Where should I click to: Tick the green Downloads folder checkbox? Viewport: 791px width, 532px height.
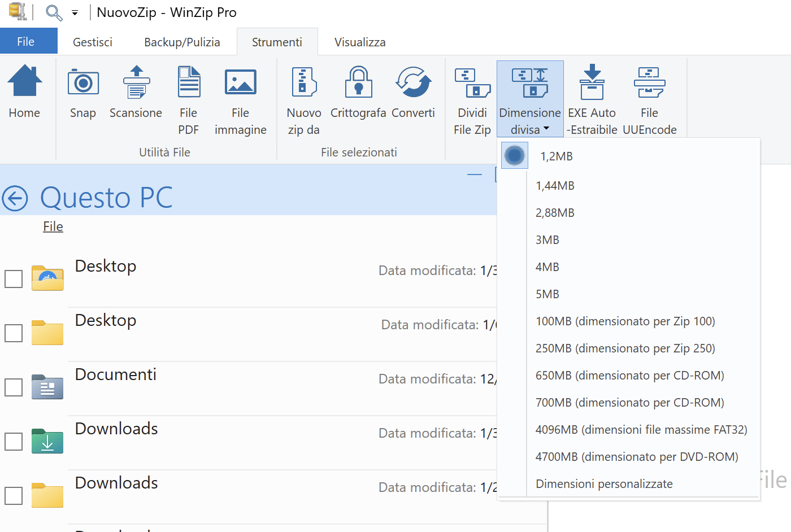(14, 442)
